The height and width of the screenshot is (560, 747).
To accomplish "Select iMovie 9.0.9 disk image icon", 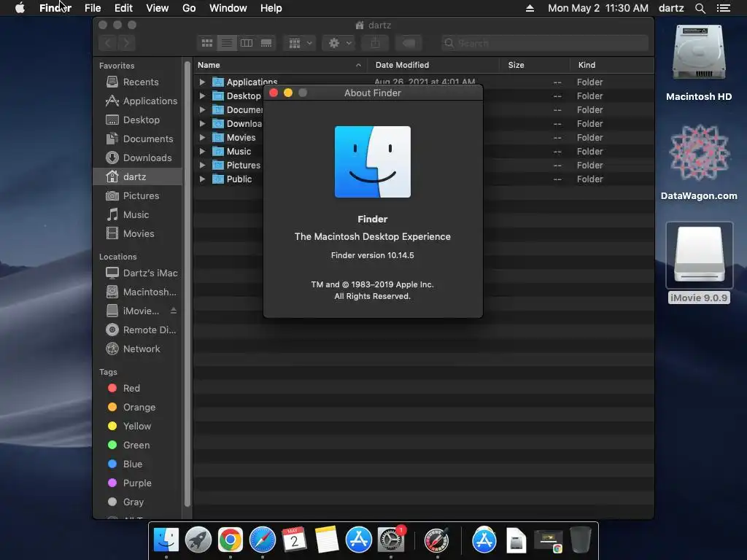I will [x=698, y=254].
